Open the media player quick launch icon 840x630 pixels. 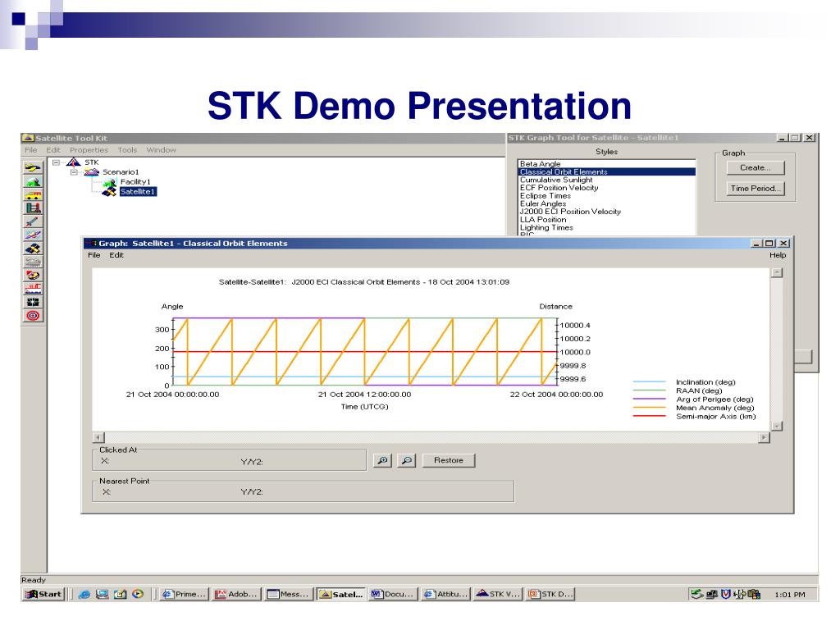pyautogui.click(x=138, y=594)
